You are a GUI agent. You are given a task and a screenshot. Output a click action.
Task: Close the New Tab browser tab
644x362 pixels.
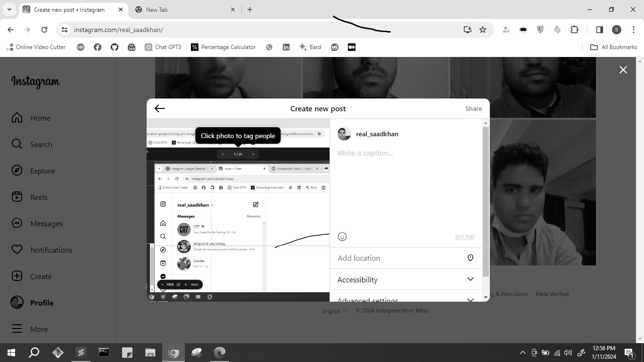click(x=233, y=9)
